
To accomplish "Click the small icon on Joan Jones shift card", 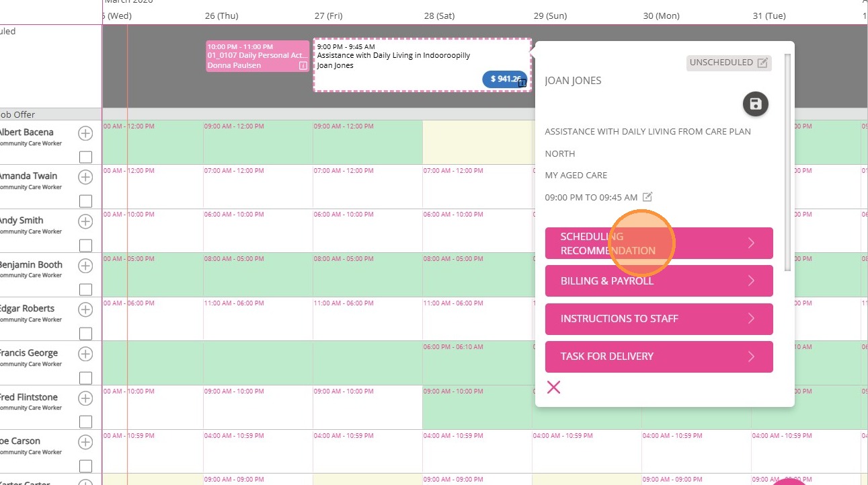I will (x=522, y=83).
